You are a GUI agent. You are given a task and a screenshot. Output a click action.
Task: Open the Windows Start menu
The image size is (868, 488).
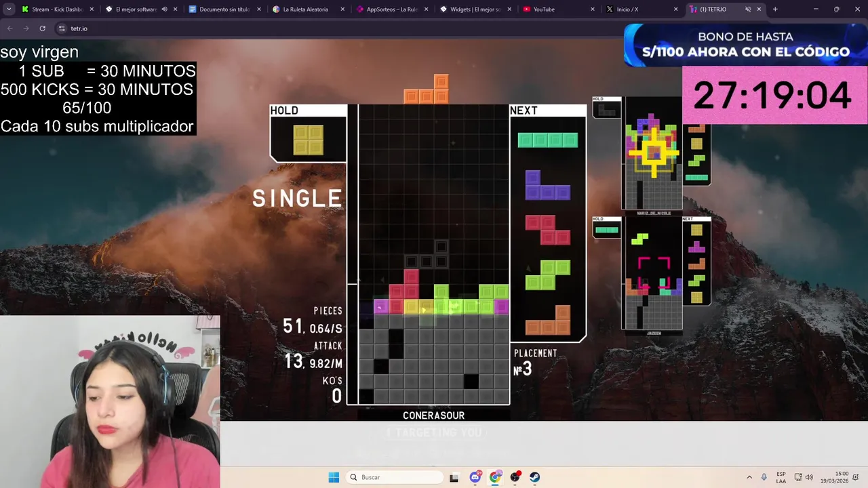[x=334, y=477]
